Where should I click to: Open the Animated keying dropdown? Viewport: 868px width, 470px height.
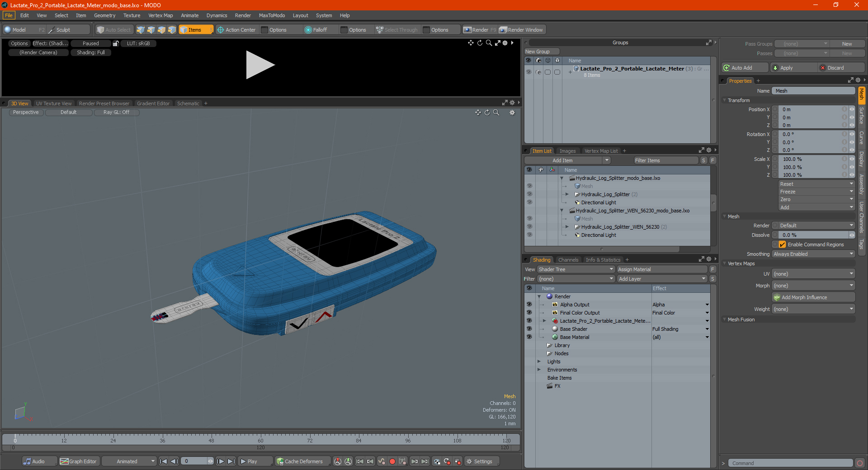(129, 461)
